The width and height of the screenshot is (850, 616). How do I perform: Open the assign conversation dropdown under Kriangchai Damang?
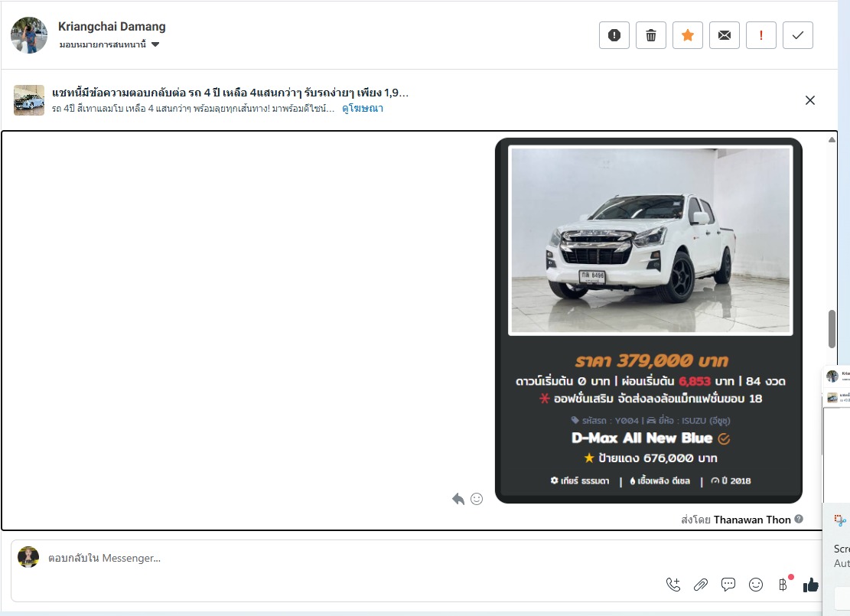tap(109, 44)
